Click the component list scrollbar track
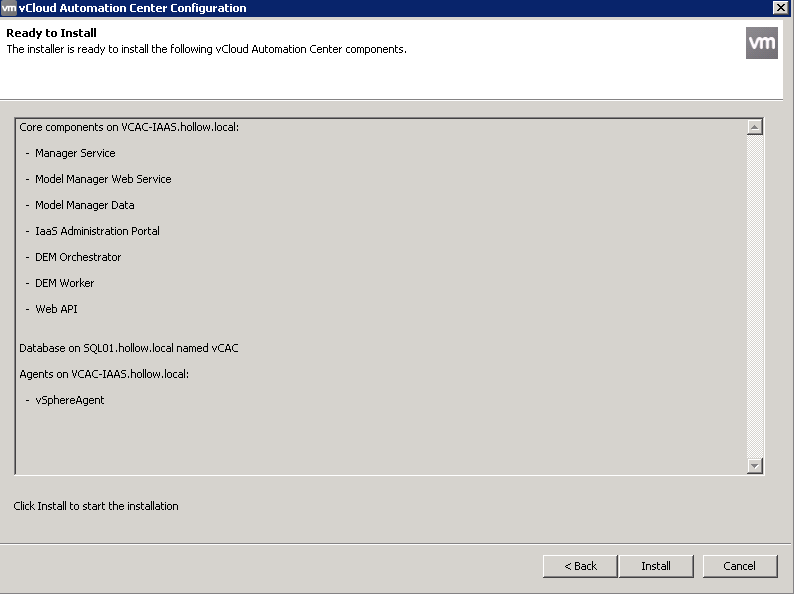Image resolution: width=794 pixels, height=594 pixels. click(755, 300)
